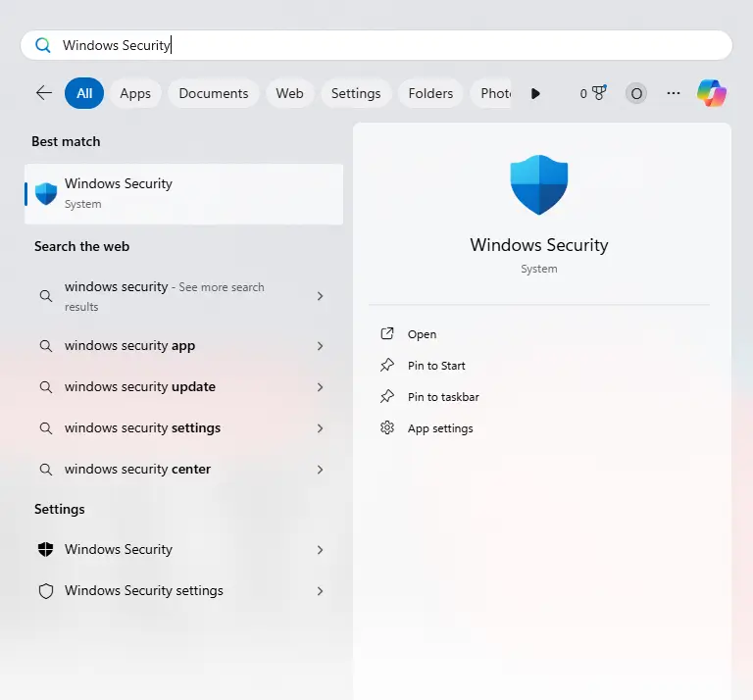Click magnifier icon beside 'See more search results'
This screenshot has height=700, width=753.
coord(46,296)
